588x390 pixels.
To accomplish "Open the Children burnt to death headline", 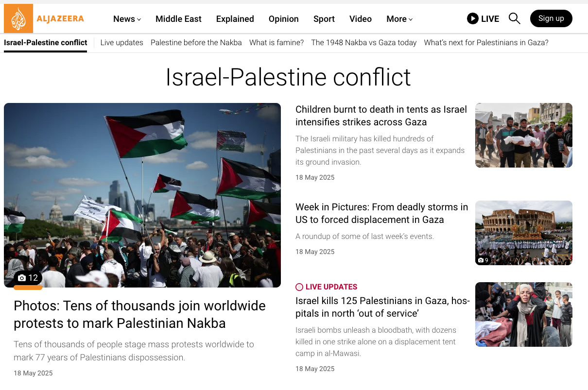I will pyautogui.click(x=381, y=116).
